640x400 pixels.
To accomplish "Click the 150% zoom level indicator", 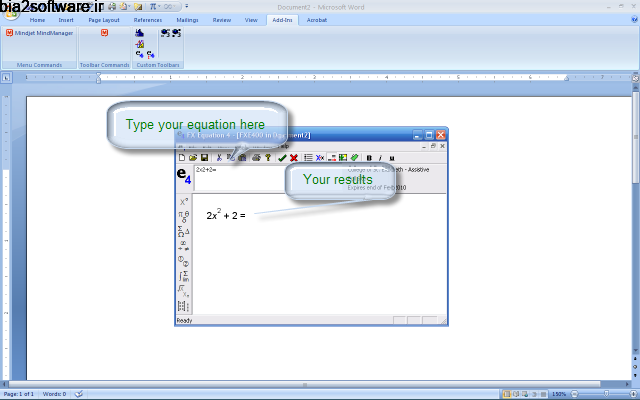I will tap(561, 394).
